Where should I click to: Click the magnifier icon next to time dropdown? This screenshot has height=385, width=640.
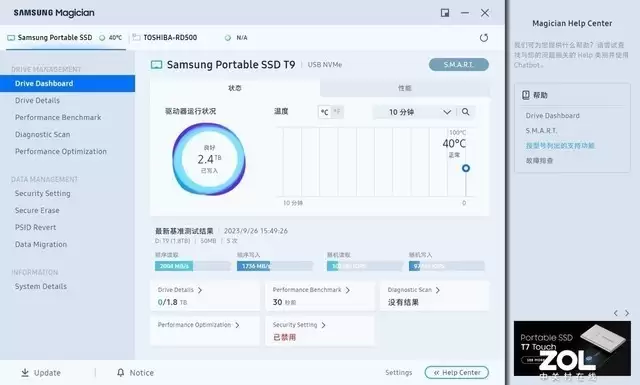465,112
